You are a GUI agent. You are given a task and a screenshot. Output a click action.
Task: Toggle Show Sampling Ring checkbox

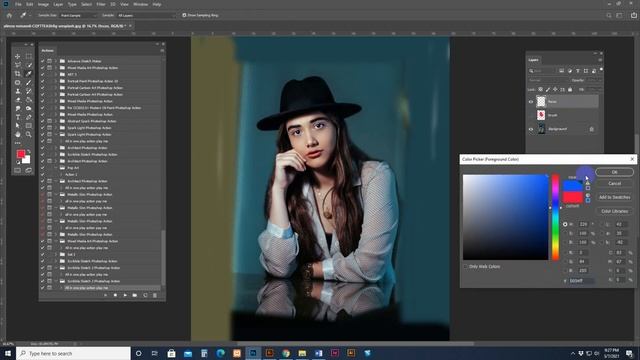(x=184, y=15)
